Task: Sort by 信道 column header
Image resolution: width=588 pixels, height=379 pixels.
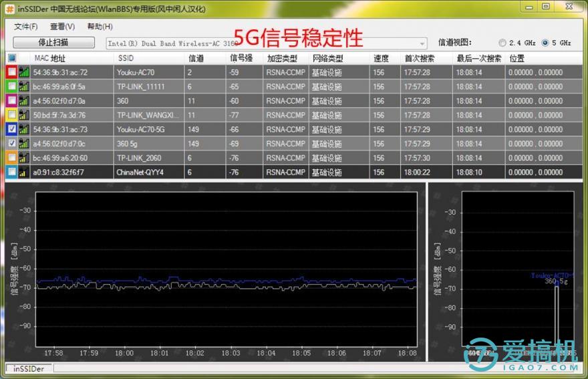Action: pyautogui.click(x=204, y=58)
